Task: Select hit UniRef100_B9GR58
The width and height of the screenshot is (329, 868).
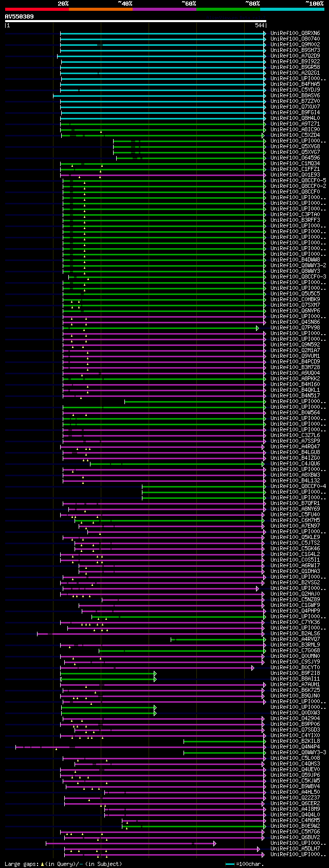Action: pyautogui.click(x=295, y=67)
